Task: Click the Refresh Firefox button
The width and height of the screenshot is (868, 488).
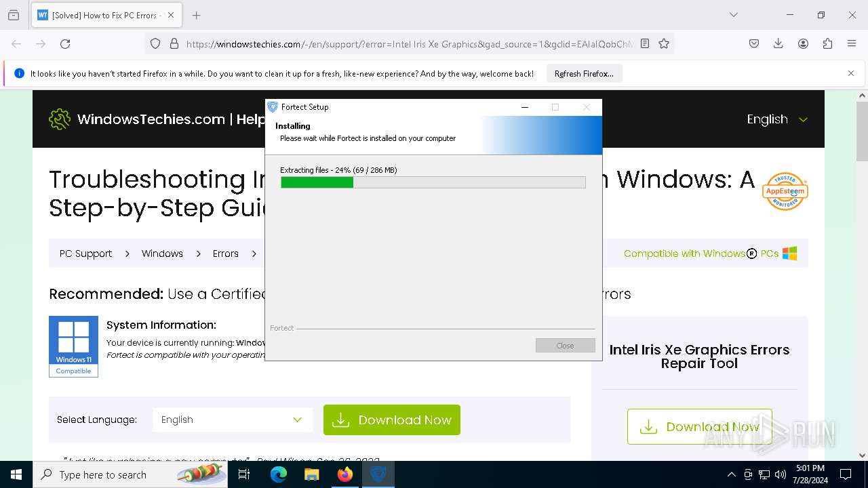Action: pos(584,74)
